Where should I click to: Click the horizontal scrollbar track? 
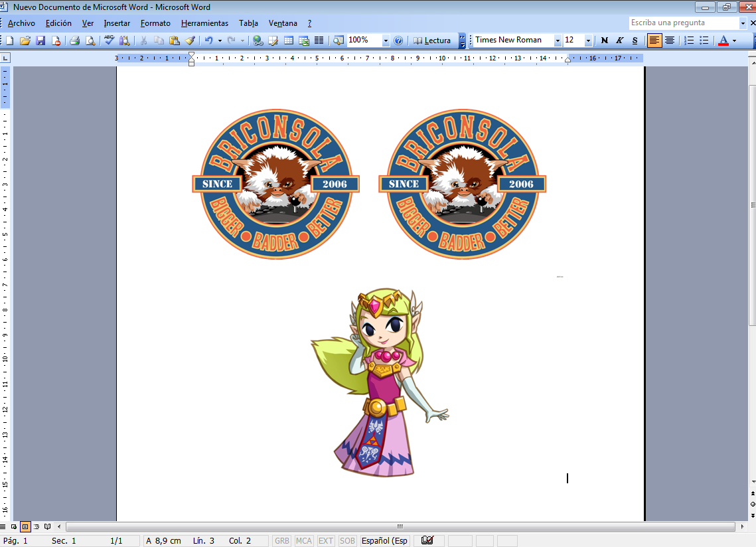[400, 526]
